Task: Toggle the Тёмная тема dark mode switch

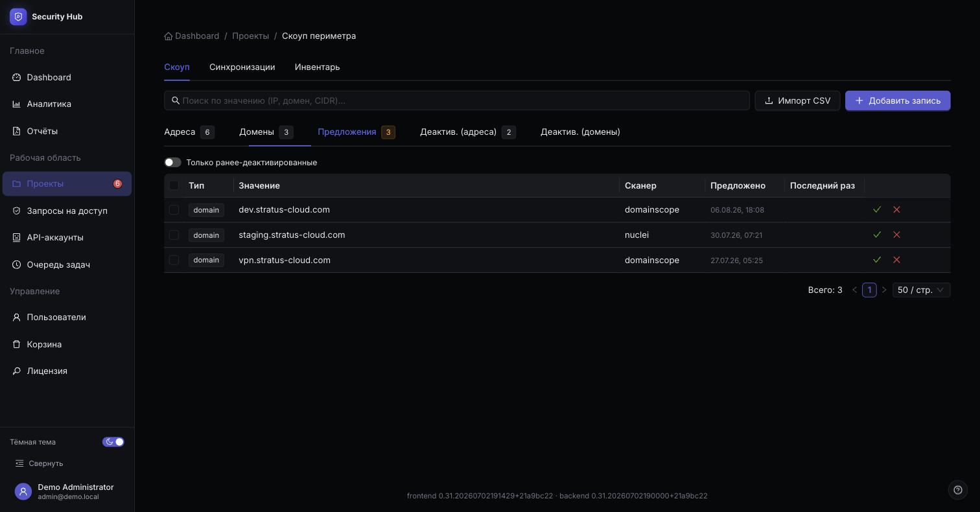Action: pyautogui.click(x=113, y=442)
